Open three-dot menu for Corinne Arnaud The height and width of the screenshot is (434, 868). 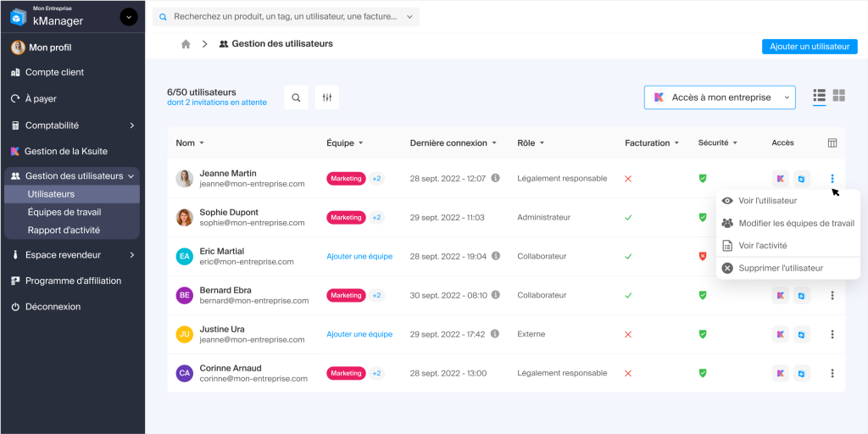[x=832, y=373]
